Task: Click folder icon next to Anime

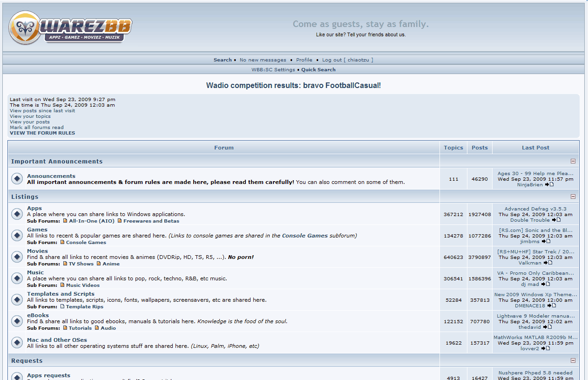Action: [99, 264]
